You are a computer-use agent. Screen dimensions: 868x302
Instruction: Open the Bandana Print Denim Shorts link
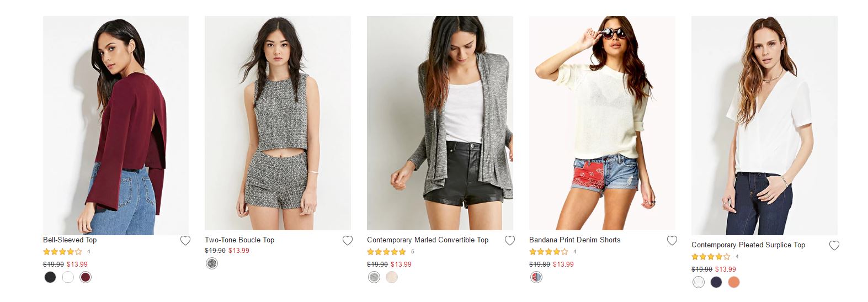pyautogui.click(x=574, y=240)
